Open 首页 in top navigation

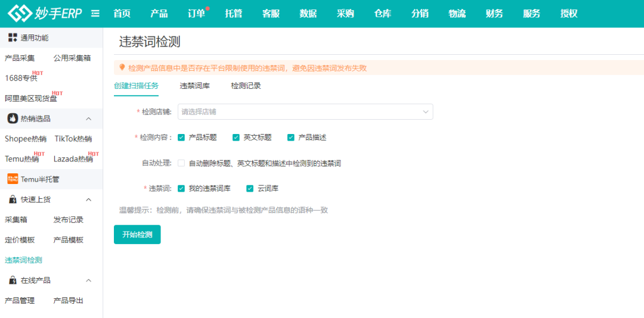click(x=122, y=14)
